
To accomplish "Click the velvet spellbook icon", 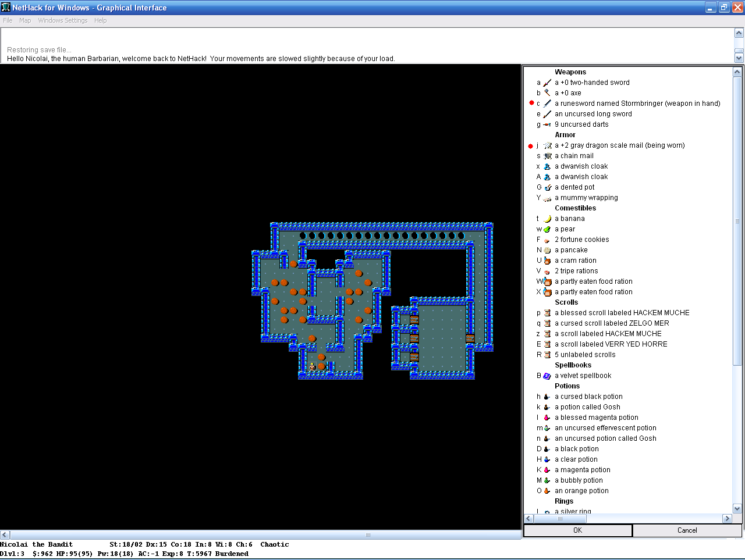I will (547, 376).
